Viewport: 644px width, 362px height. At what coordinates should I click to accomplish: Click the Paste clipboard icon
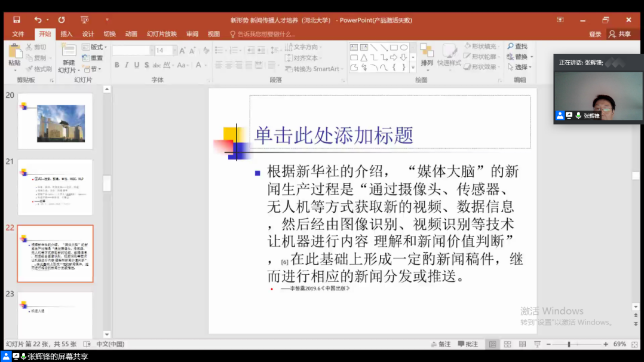tap(14, 52)
